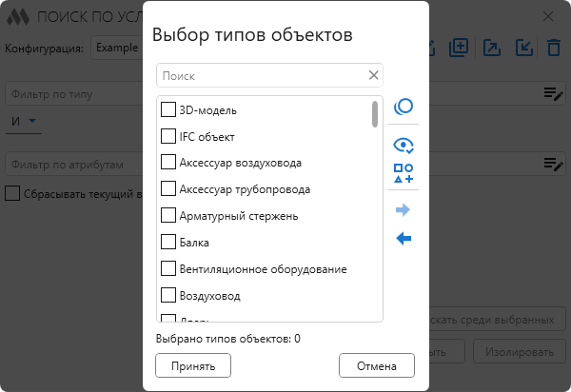
Task: Click into the Поиск search field
Action: (x=262, y=75)
